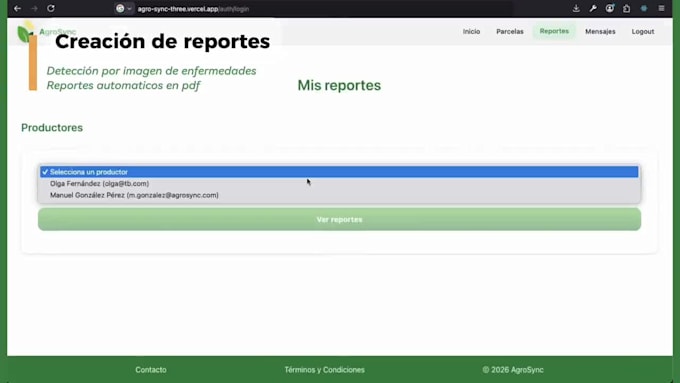The height and width of the screenshot is (383, 680).
Task: Select the 'Selecciona un productor' option
Action: pyautogui.click(x=339, y=172)
